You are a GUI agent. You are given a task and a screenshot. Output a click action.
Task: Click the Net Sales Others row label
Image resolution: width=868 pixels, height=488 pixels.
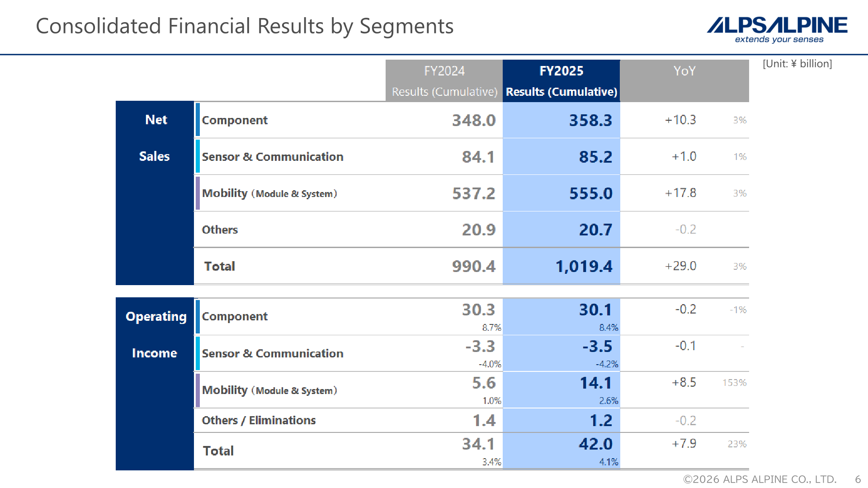coord(220,230)
